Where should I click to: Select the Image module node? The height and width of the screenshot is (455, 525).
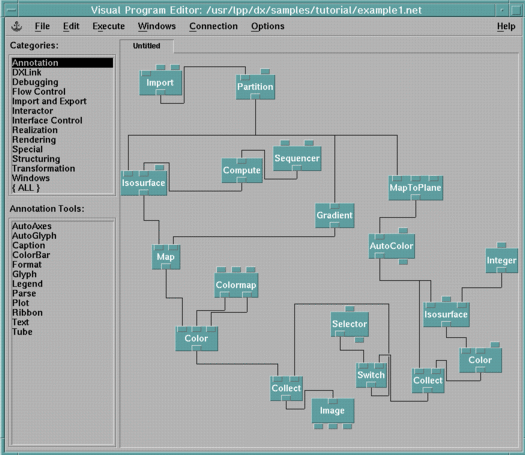(333, 411)
